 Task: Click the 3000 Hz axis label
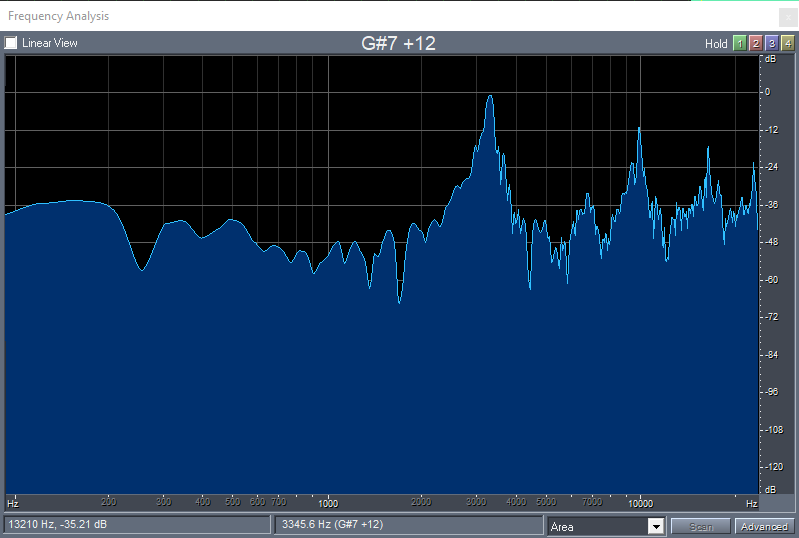tap(476, 502)
